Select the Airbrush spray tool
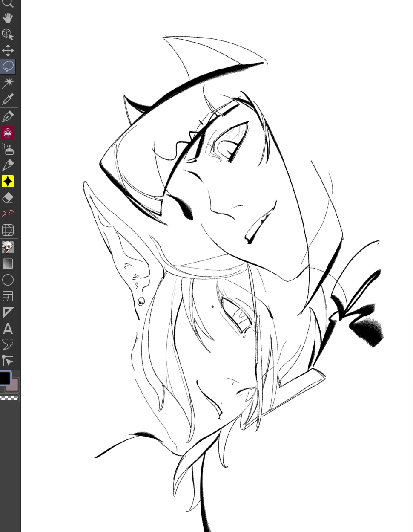The image size is (413, 532). coord(8,149)
